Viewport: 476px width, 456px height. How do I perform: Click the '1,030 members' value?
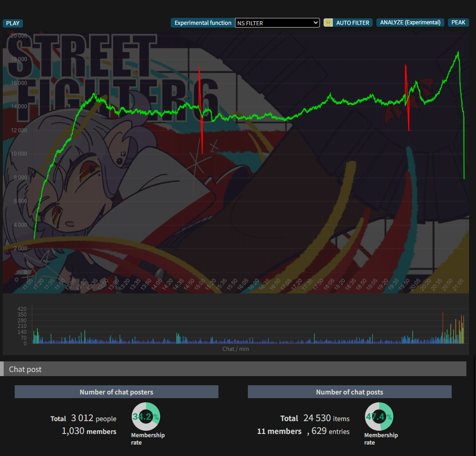tap(89, 431)
